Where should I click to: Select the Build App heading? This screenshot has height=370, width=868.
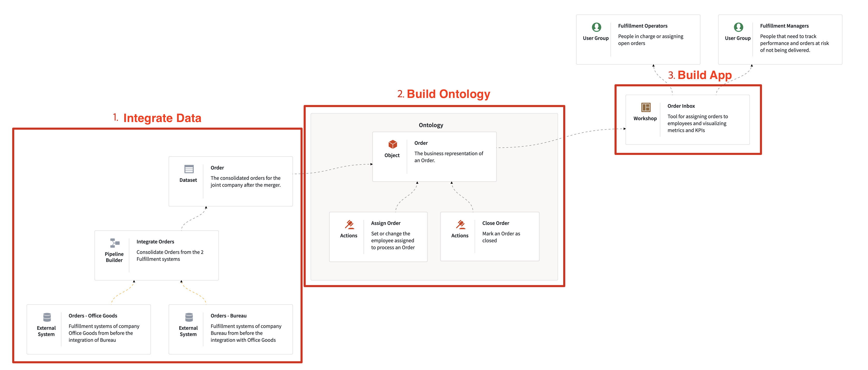coord(704,75)
